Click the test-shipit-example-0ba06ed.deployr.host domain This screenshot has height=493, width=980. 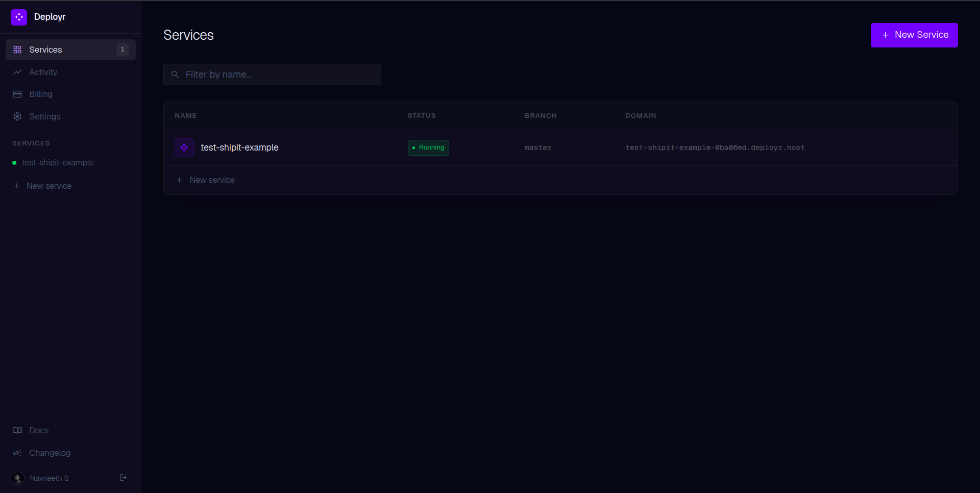[715, 148]
